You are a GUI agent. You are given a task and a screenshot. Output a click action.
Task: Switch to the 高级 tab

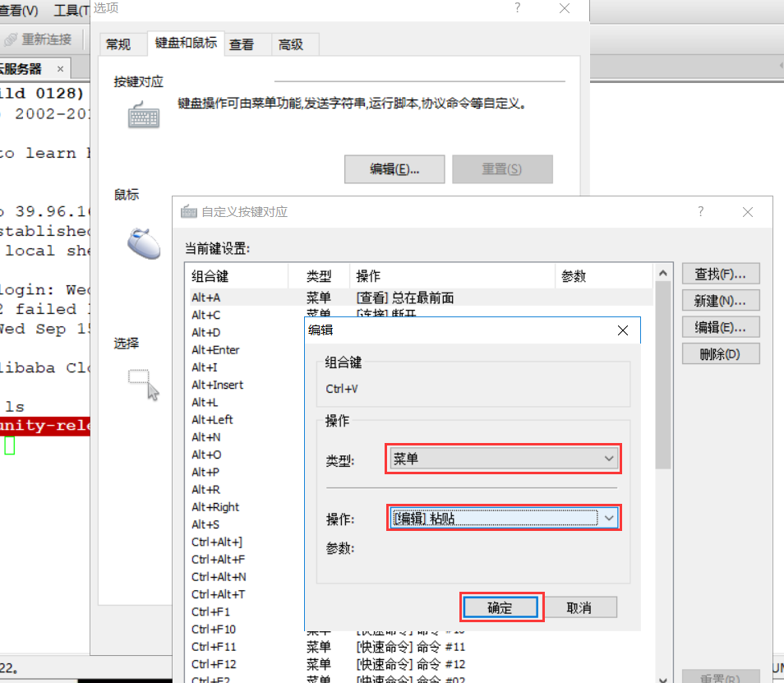tap(291, 45)
